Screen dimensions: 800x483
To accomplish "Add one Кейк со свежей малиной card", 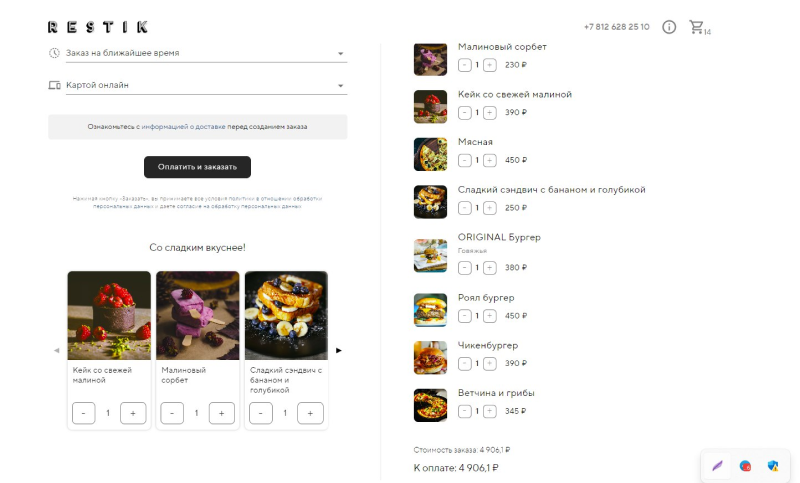I will (x=133, y=413).
